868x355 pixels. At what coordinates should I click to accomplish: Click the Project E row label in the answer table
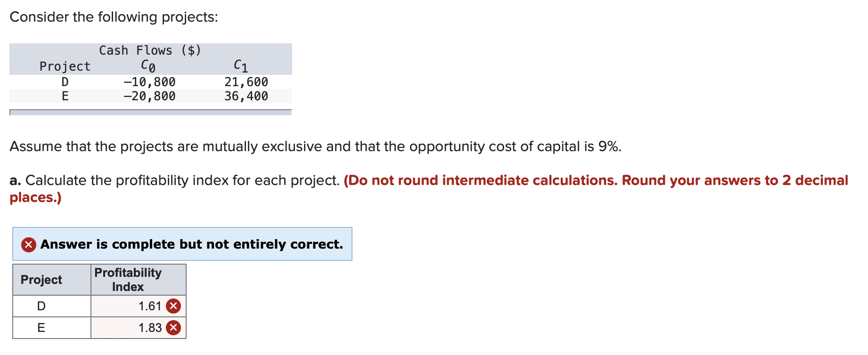[x=41, y=328]
